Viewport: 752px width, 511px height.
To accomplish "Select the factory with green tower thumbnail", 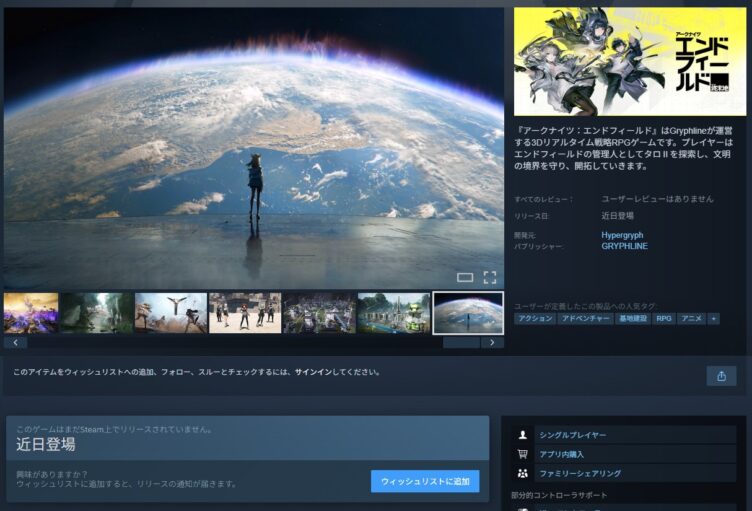I will coord(394,313).
